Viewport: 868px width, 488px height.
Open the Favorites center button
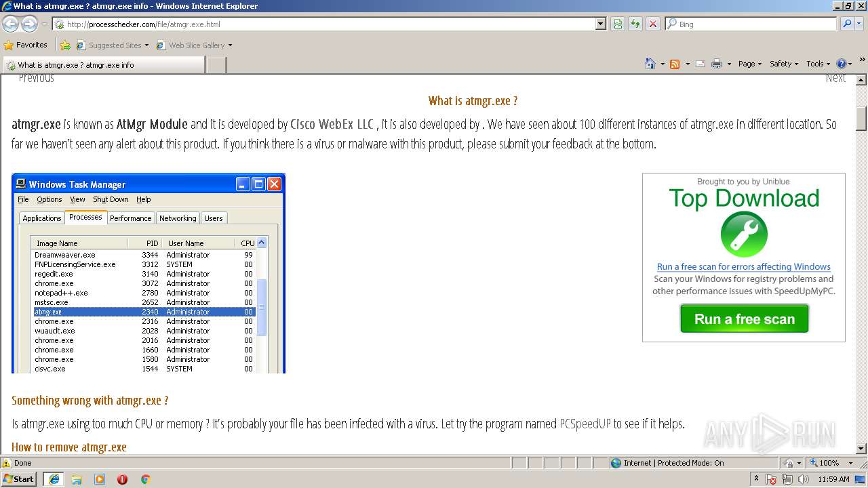coord(26,45)
